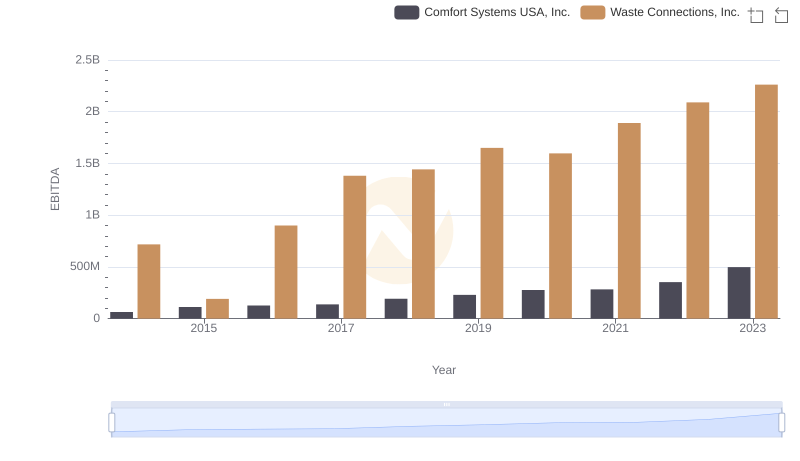Click the 'Year' x-axis title
800x461 pixels.
444,370
